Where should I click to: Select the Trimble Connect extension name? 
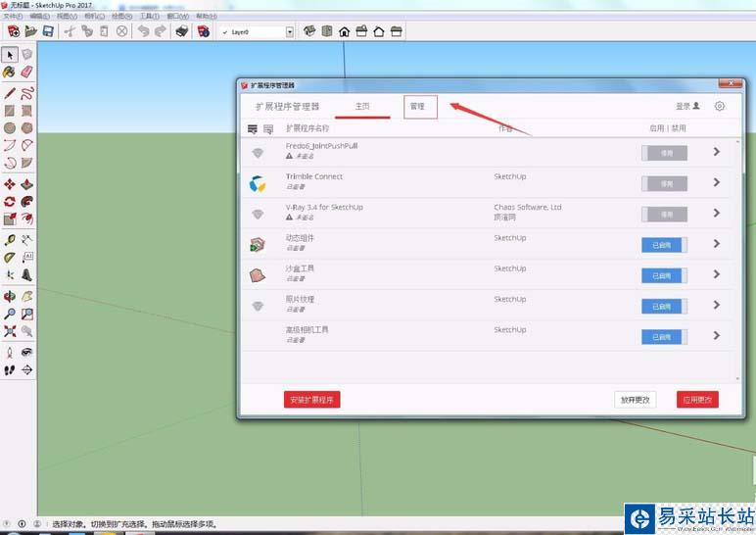314,176
